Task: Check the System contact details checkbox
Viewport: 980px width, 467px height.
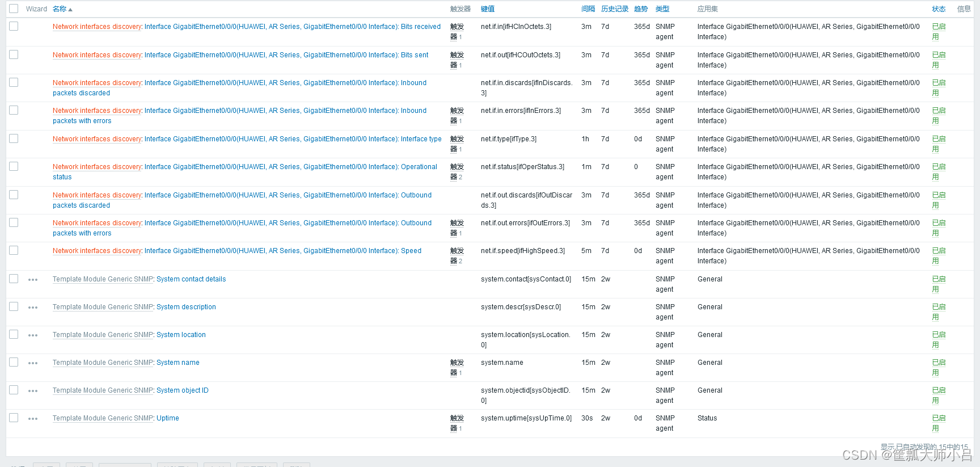Action: [14, 279]
